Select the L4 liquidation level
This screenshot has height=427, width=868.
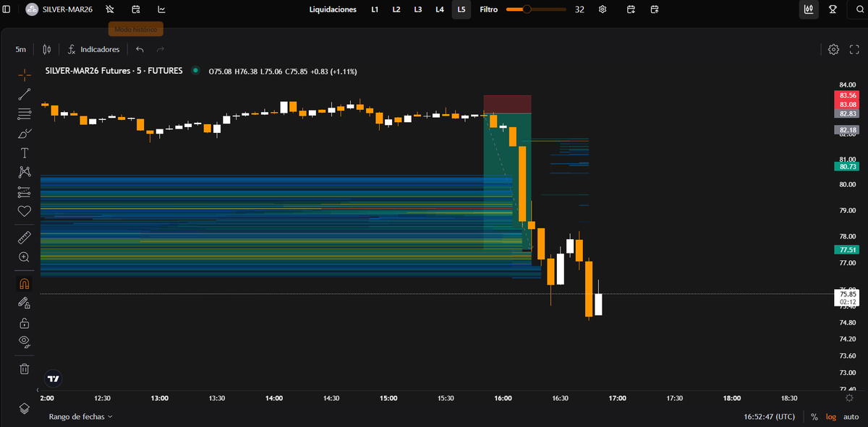tap(440, 9)
